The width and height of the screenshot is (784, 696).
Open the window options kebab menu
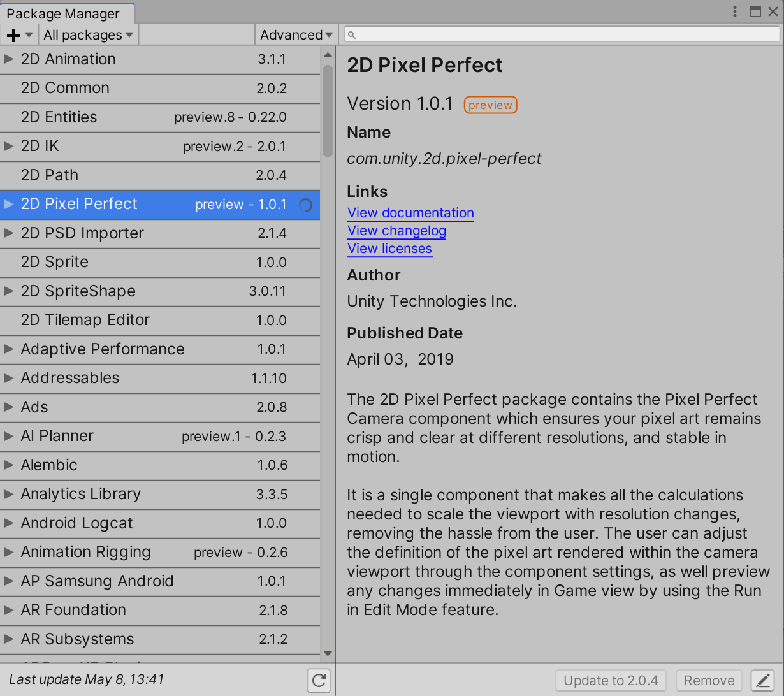(736, 11)
